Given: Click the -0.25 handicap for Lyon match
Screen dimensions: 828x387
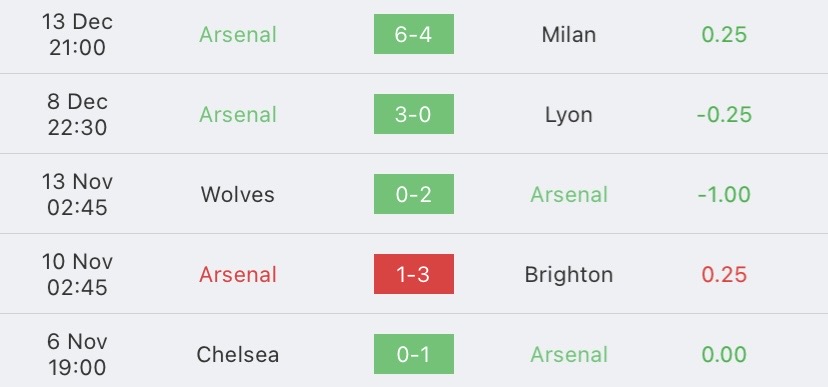Looking at the screenshot, I should pos(724,115).
